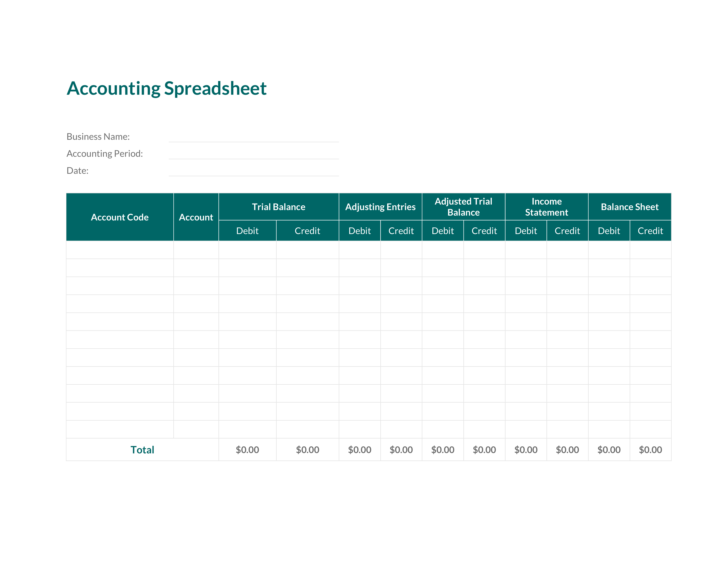Select Credit under Income Statement
Screen dimensions: 728x563
[x=567, y=231]
